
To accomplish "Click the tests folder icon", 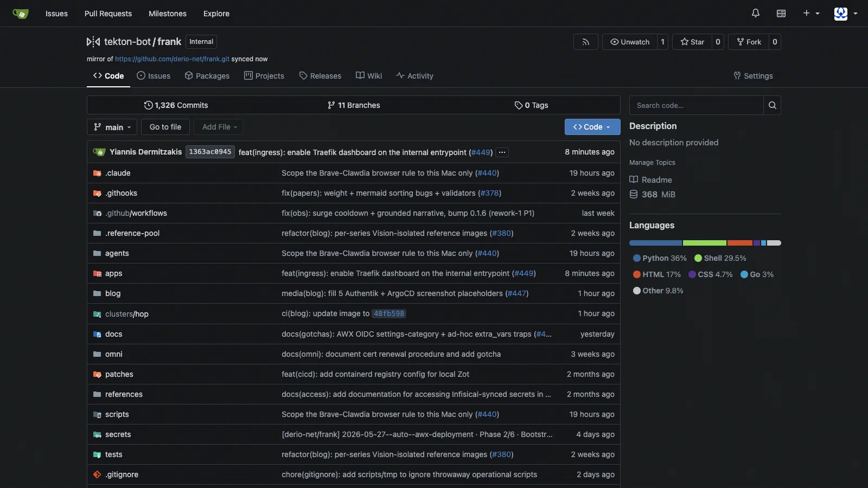I will [x=97, y=454].
